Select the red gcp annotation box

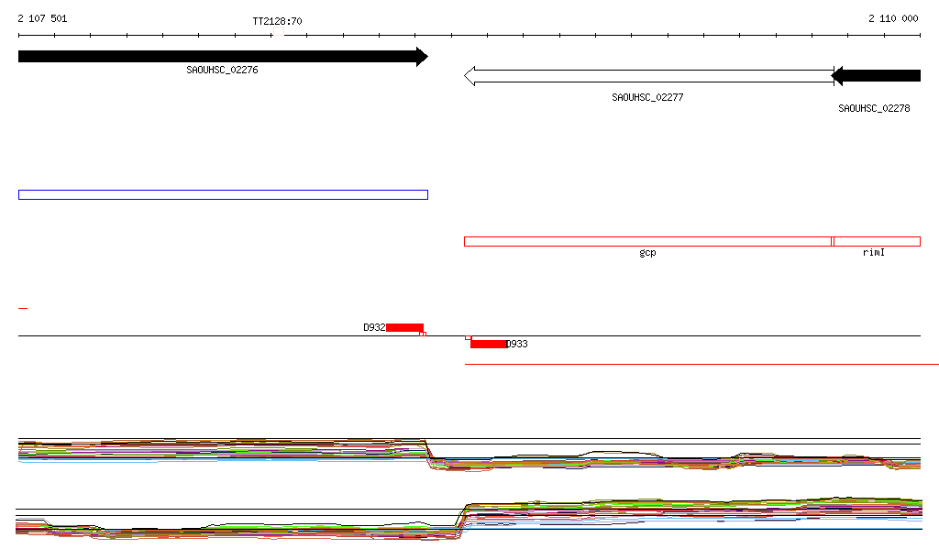(x=648, y=241)
